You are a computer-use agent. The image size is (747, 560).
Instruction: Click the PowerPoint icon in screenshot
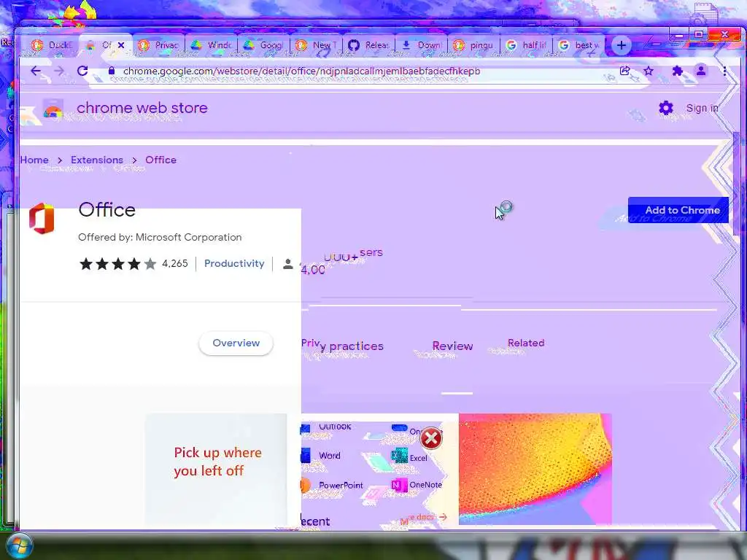click(306, 485)
